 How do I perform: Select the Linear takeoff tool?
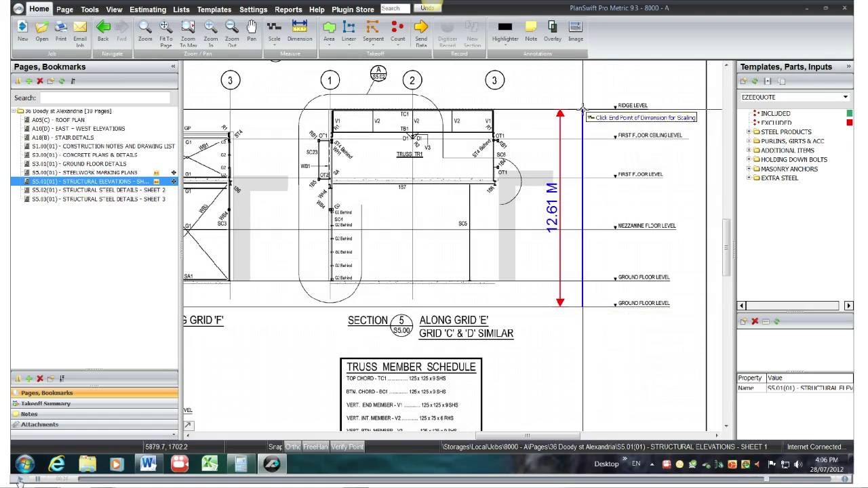pos(349,27)
